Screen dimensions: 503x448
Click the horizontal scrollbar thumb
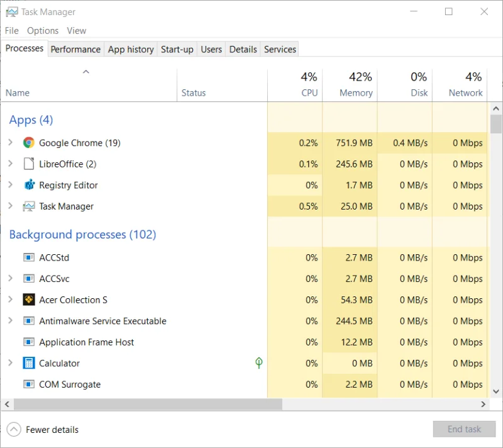pyautogui.click(x=148, y=405)
